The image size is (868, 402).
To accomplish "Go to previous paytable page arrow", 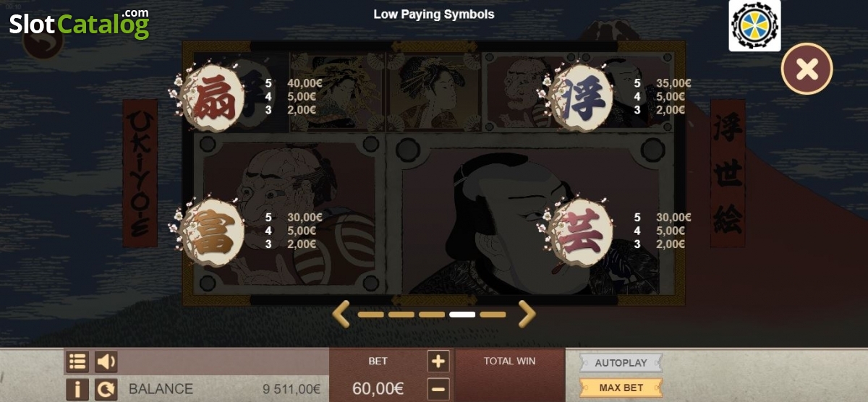I will 341,314.
